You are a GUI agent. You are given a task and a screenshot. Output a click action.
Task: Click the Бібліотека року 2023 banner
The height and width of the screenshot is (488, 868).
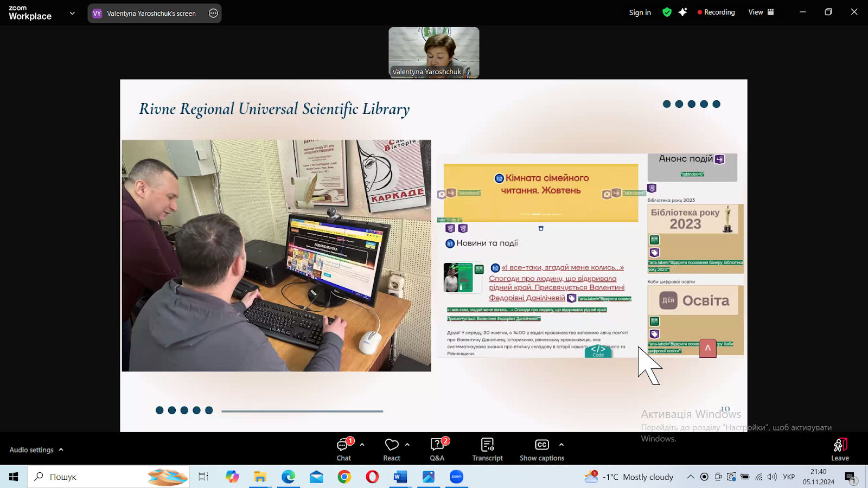pos(694,219)
